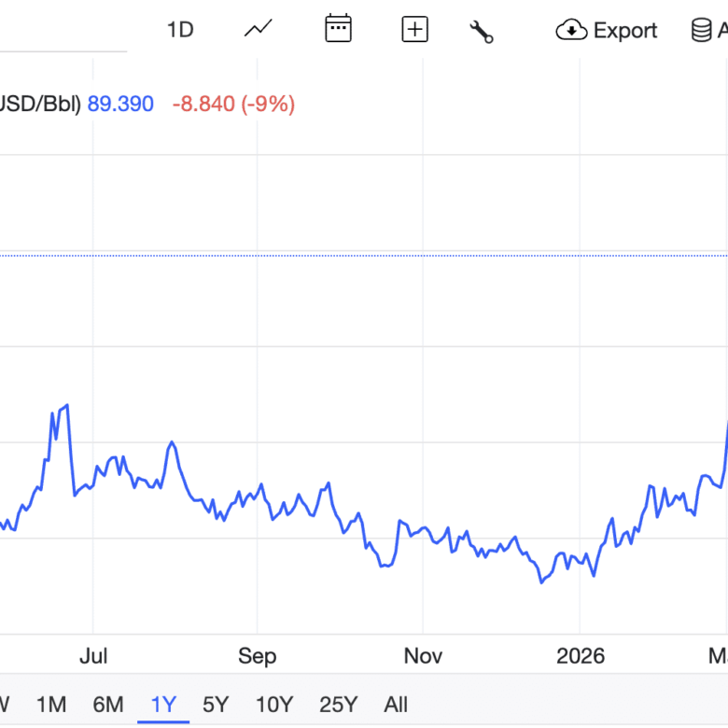The height and width of the screenshot is (728, 728).
Task: Click the database stack icon
Action: point(702,31)
